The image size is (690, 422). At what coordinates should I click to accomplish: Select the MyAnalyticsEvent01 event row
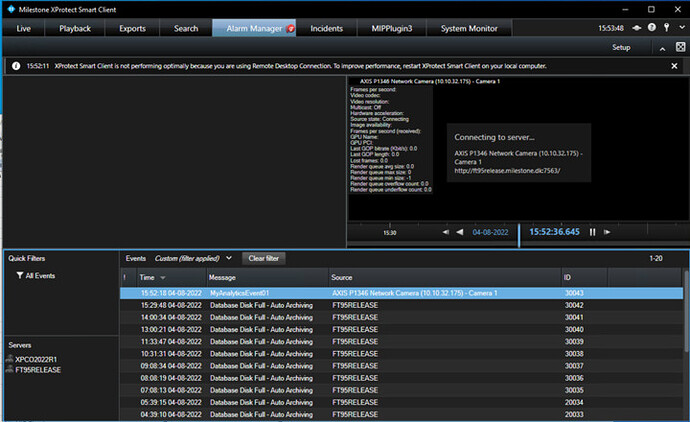[401, 293]
